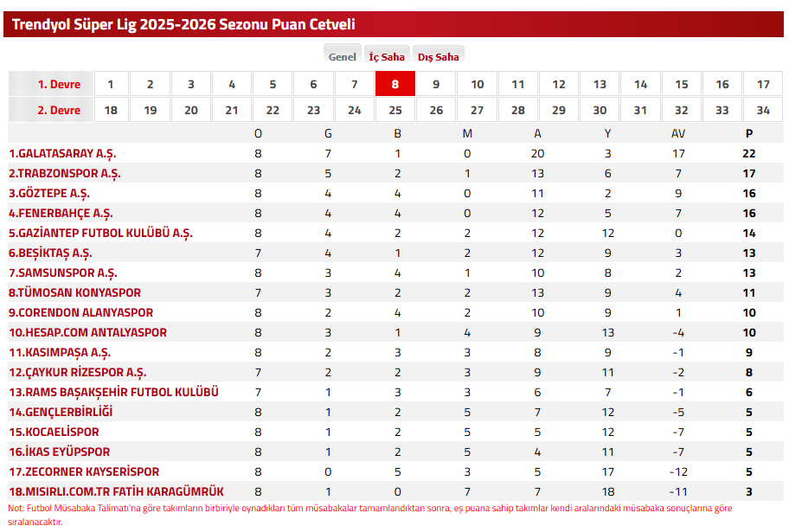Select week 1 in 1. Devre

(x=110, y=84)
